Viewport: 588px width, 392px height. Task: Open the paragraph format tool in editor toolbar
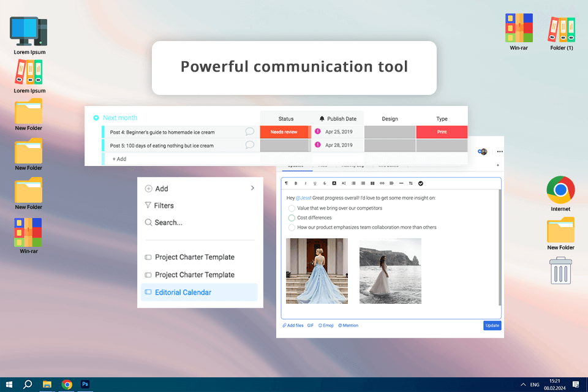(x=287, y=183)
